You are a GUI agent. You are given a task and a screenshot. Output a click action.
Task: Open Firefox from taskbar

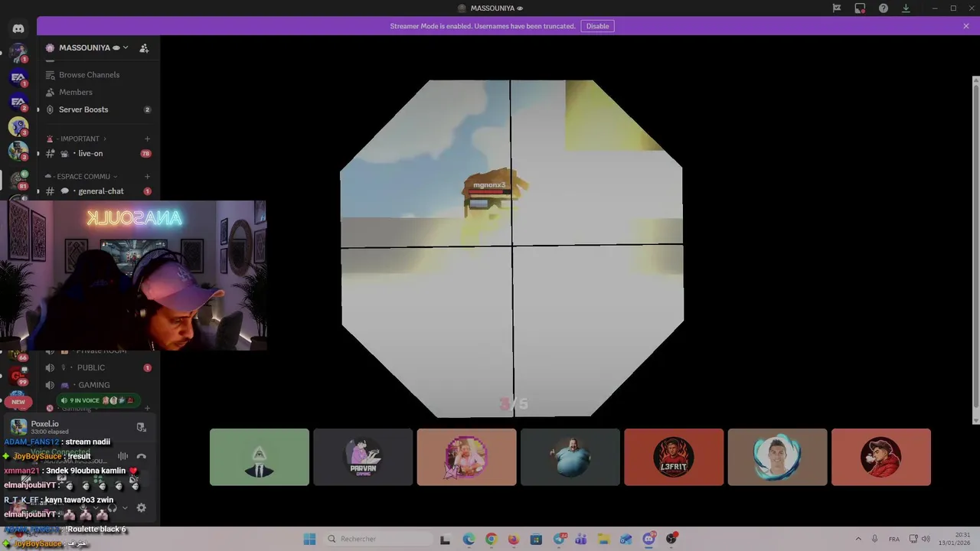pos(514,539)
